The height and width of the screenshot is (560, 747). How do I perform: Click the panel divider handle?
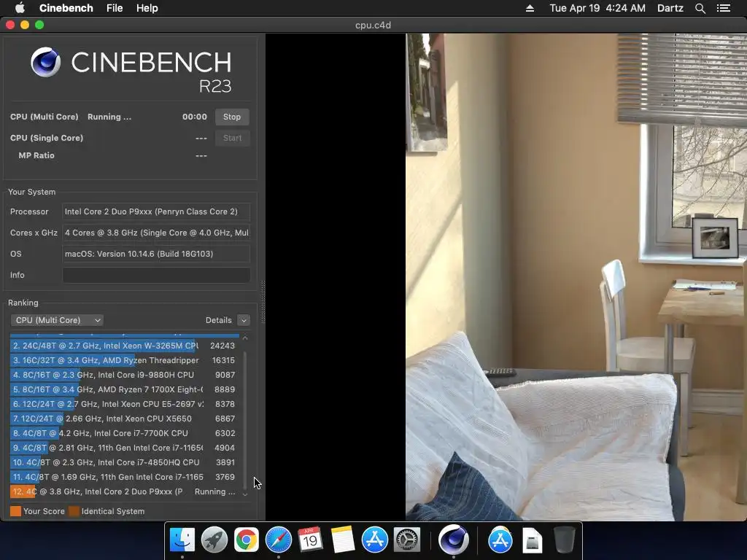[263, 302]
